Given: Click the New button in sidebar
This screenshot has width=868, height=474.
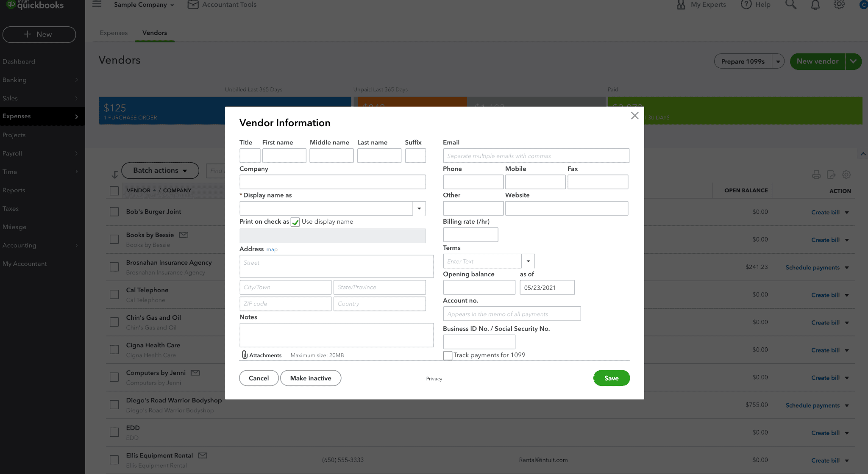Looking at the screenshot, I should coord(39,34).
